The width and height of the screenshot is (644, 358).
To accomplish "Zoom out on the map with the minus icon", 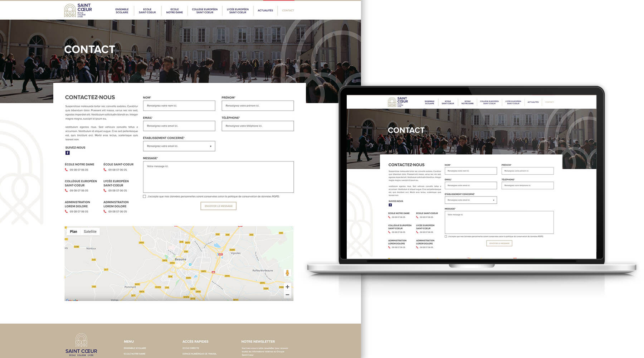I will [287, 294].
